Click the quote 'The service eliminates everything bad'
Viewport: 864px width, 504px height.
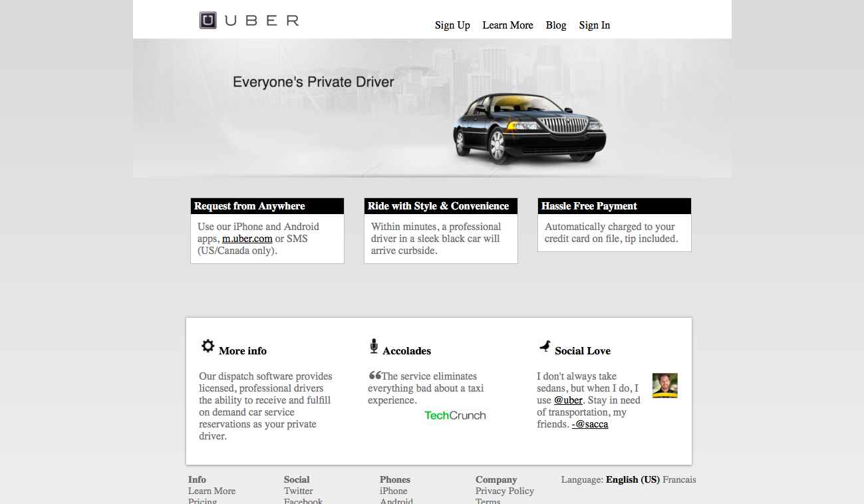[426, 382]
